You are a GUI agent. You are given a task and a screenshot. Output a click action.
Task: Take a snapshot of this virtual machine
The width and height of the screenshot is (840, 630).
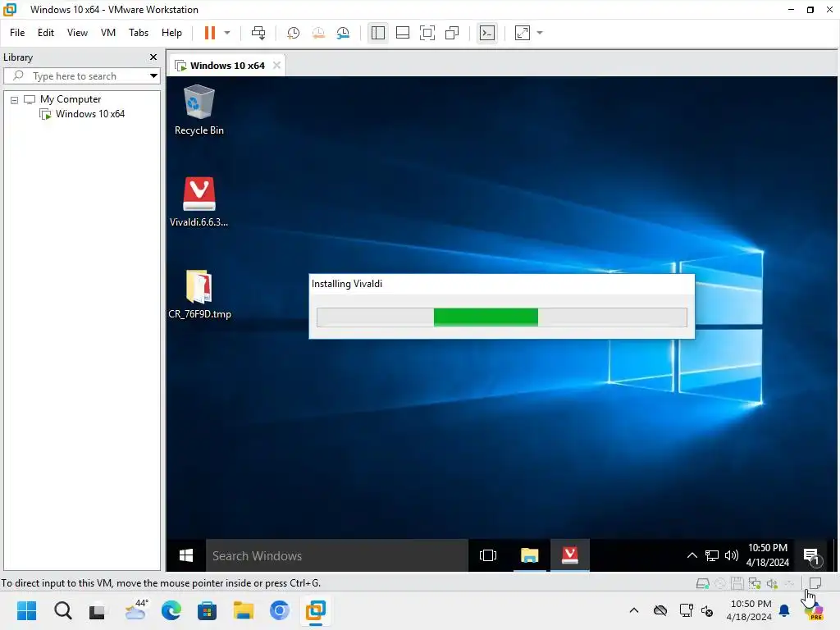[x=293, y=33]
